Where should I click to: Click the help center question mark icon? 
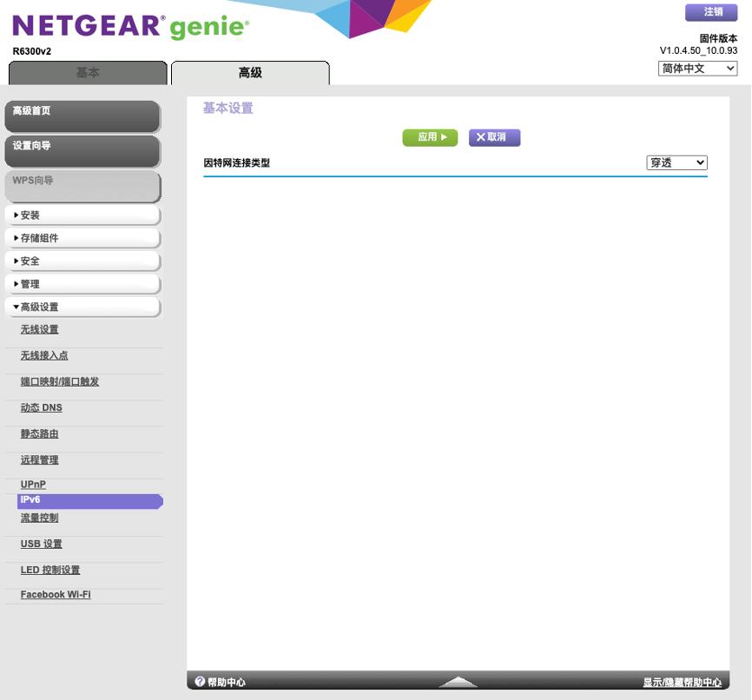(200, 681)
